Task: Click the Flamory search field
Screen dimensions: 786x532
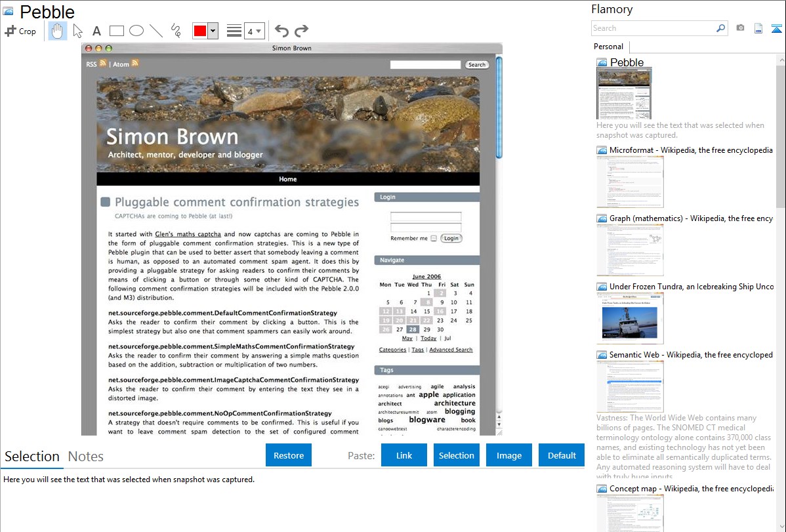Action: [x=653, y=28]
